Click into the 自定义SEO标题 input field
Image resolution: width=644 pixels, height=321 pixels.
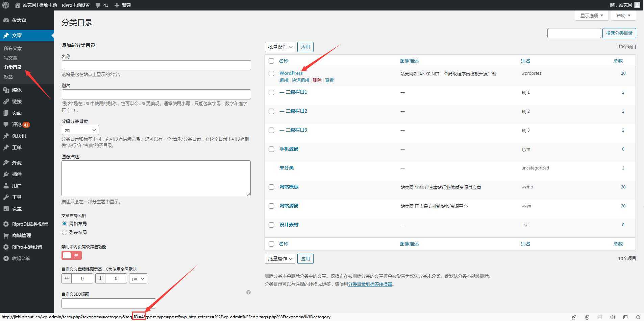coord(109,303)
